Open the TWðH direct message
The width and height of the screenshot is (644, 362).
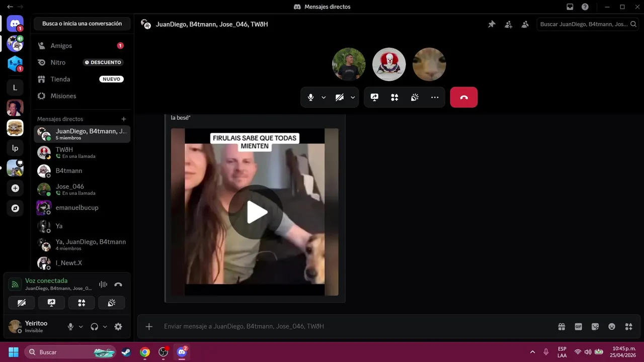pos(82,152)
